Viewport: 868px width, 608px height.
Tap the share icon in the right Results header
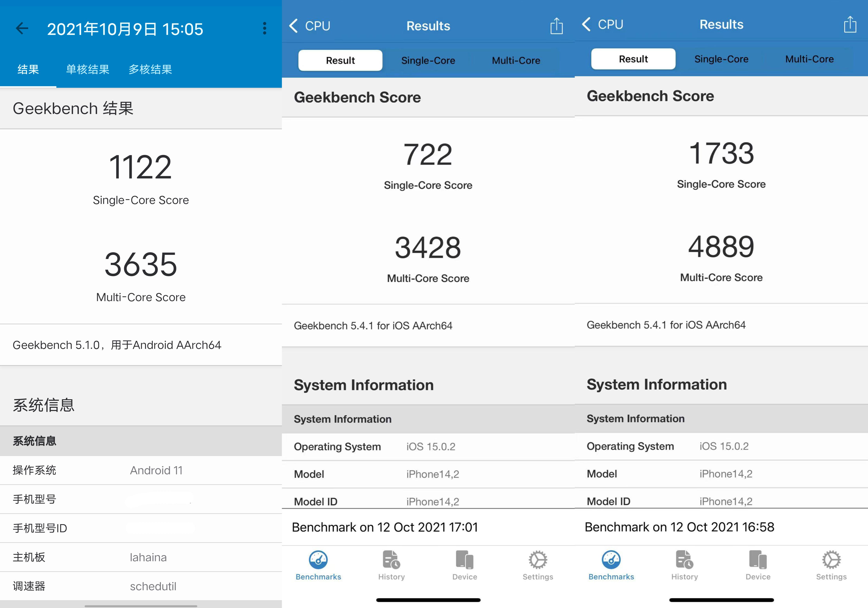click(x=850, y=24)
